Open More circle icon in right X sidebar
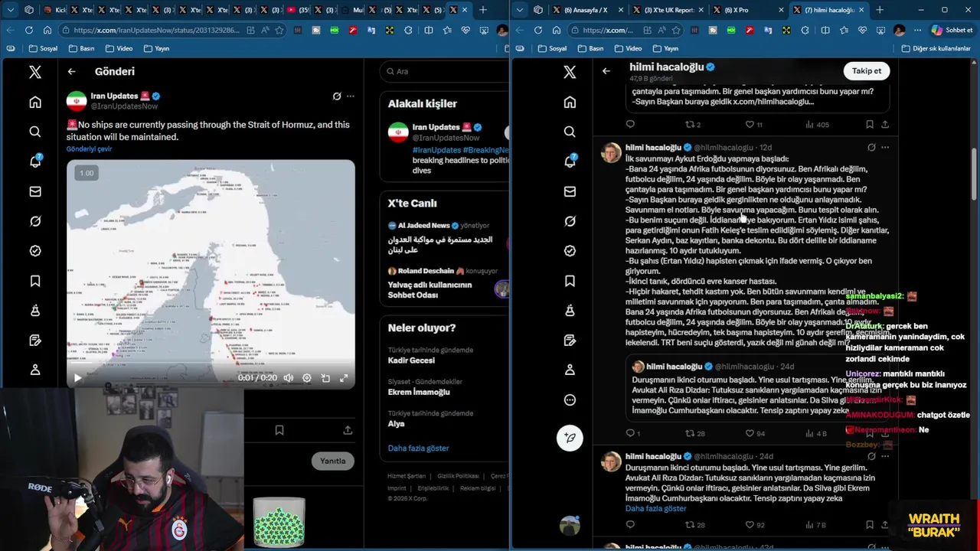Screen dimensions: 980x551 [x=570, y=399]
